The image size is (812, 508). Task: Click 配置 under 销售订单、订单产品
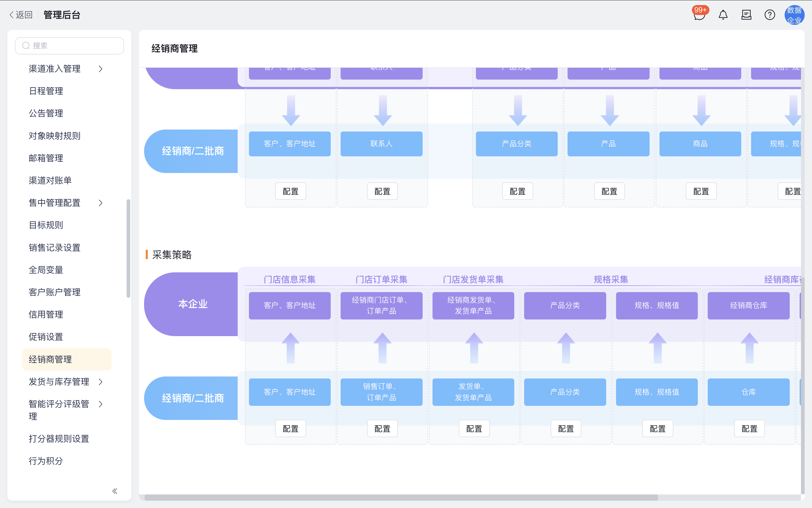tap(382, 428)
